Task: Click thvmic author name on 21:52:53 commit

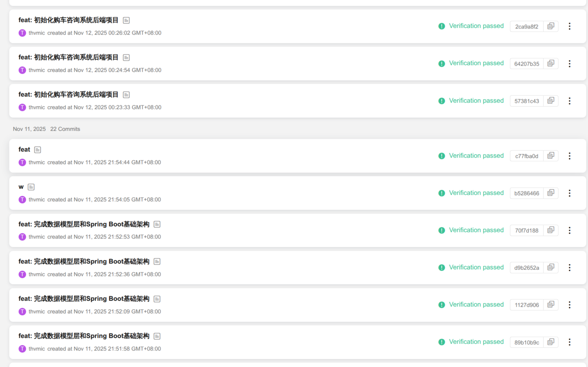Action: 37,237
